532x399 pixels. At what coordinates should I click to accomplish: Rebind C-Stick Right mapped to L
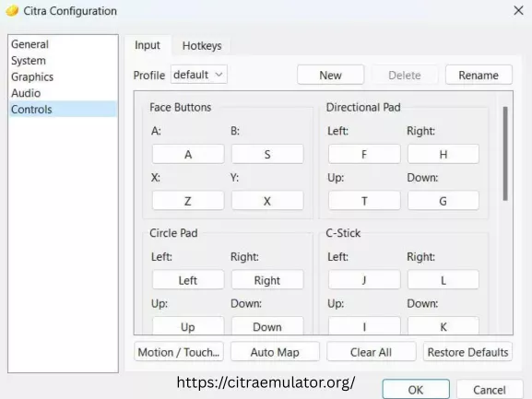click(x=443, y=280)
